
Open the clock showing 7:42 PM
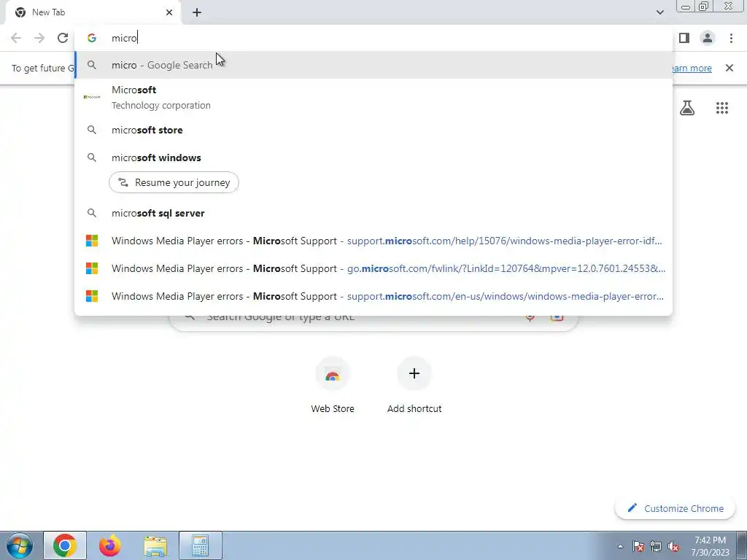710,546
